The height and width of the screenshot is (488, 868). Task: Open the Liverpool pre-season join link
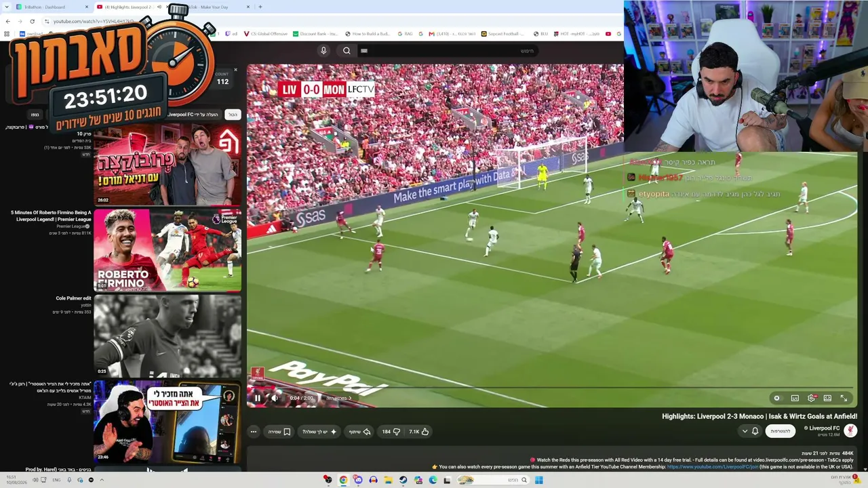coord(712,467)
